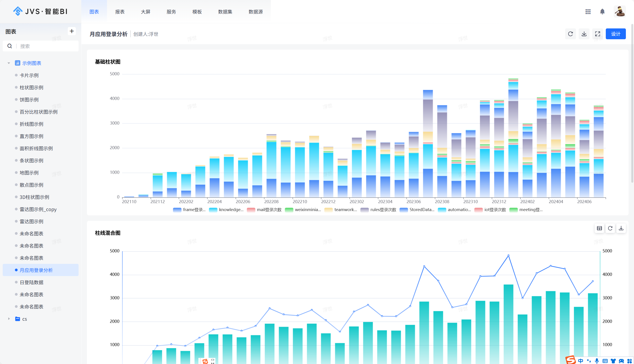The height and width of the screenshot is (364, 634).
Task: Open the notification bell
Action: point(602,12)
